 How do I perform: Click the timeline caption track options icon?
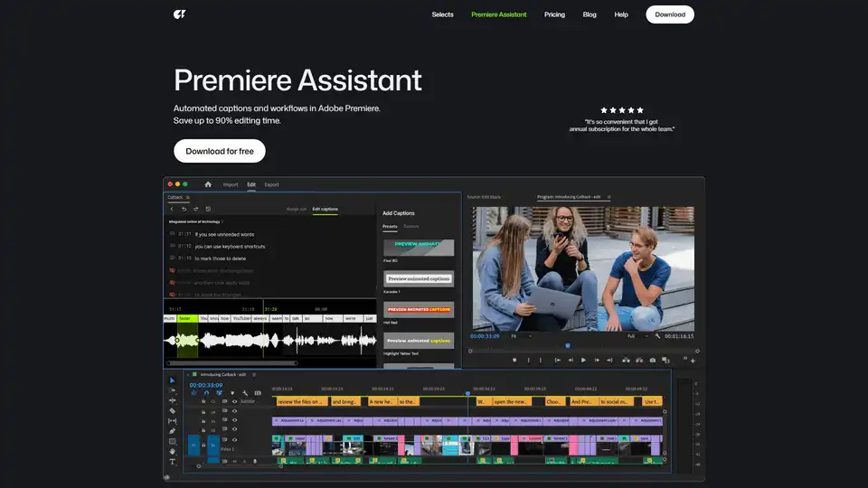pos(258,393)
